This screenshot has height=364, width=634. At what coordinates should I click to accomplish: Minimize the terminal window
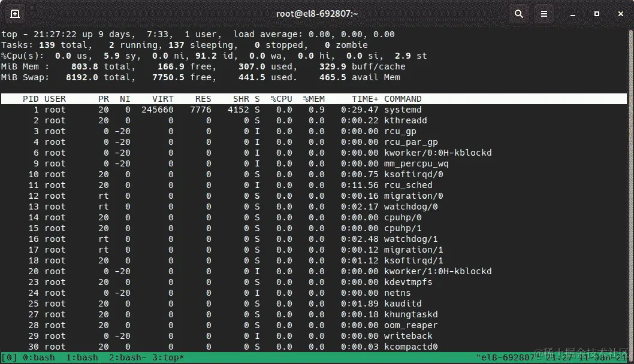tap(572, 14)
